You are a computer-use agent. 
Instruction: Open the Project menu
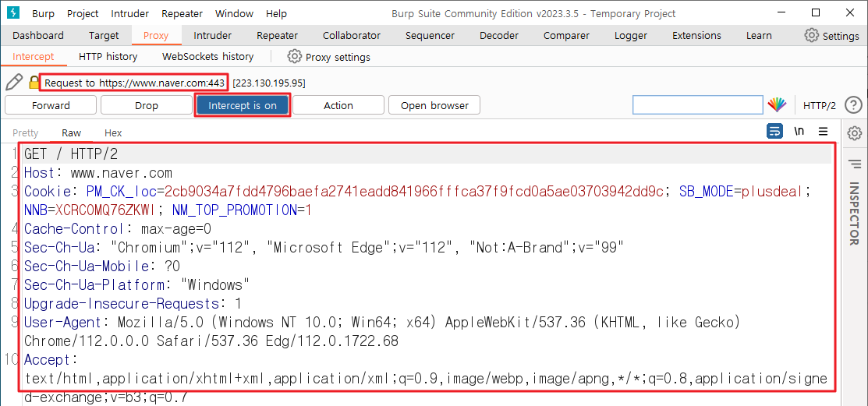click(x=83, y=13)
